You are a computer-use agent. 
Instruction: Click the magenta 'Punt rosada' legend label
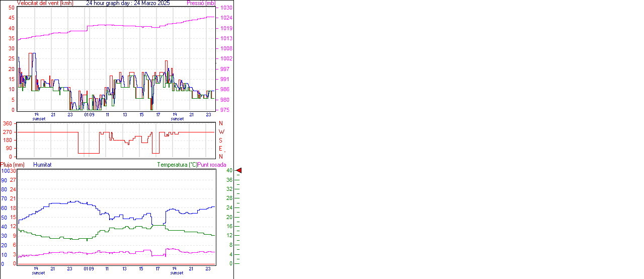[x=212, y=165]
